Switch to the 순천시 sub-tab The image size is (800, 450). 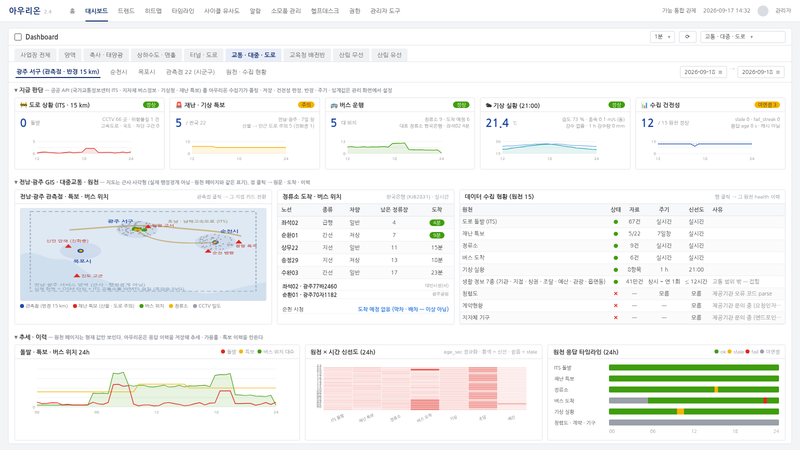point(119,72)
